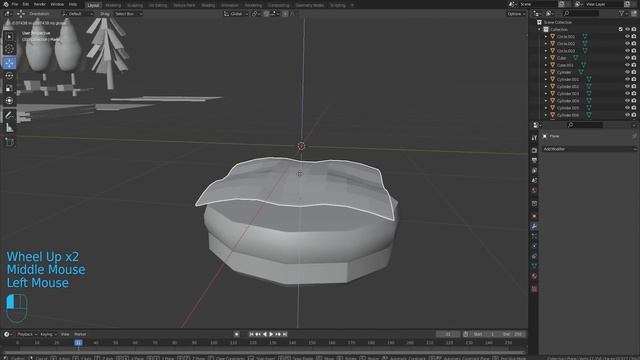640x360 pixels.
Task: Open the outliner filter funnel icon
Action: (622, 13)
